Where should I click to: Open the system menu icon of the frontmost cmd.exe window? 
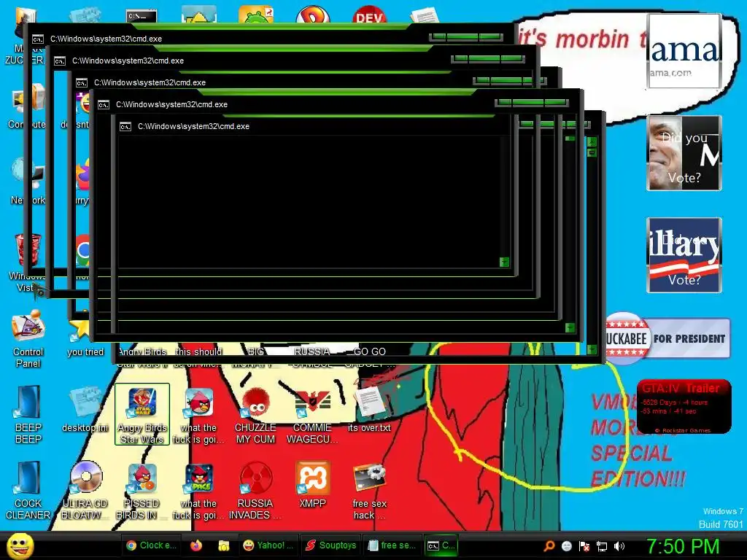click(x=125, y=127)
